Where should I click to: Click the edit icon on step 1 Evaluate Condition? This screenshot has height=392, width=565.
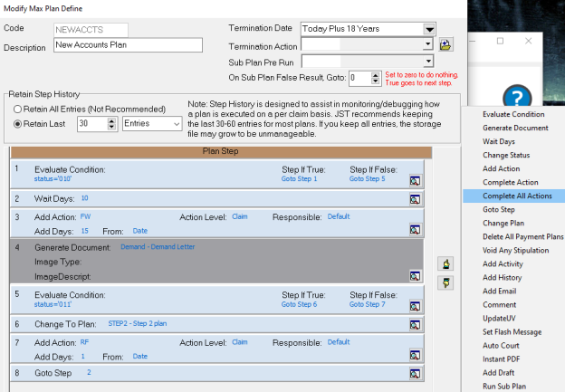[415, 180]
